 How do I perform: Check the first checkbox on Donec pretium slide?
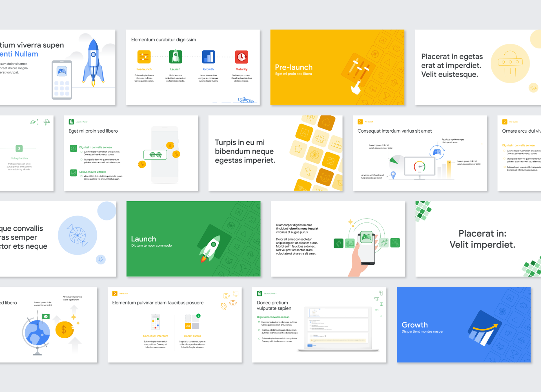click(x=259, y=322)
